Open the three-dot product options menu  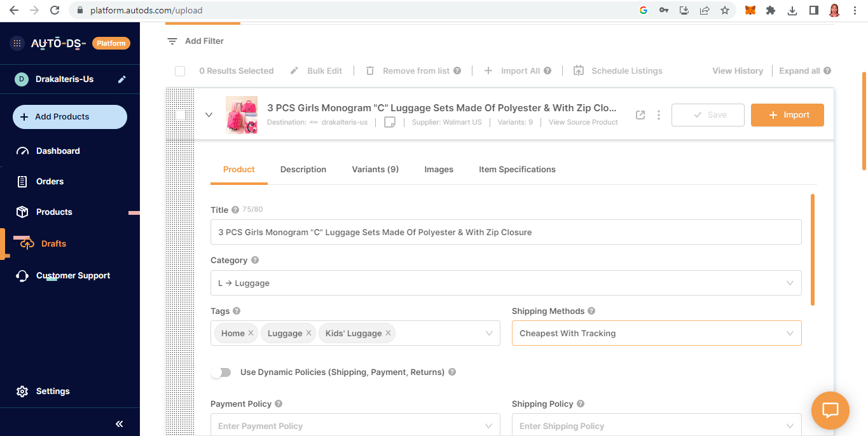(x=659, y=115)
